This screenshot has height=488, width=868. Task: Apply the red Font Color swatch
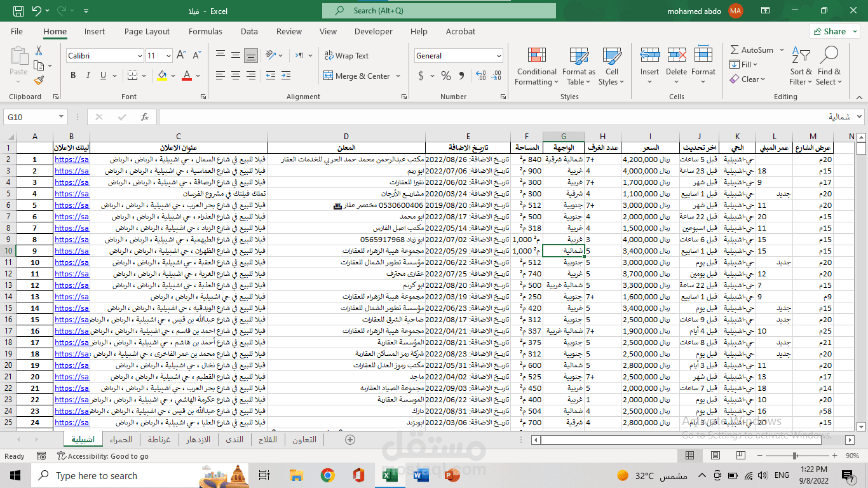click(187, 76)
